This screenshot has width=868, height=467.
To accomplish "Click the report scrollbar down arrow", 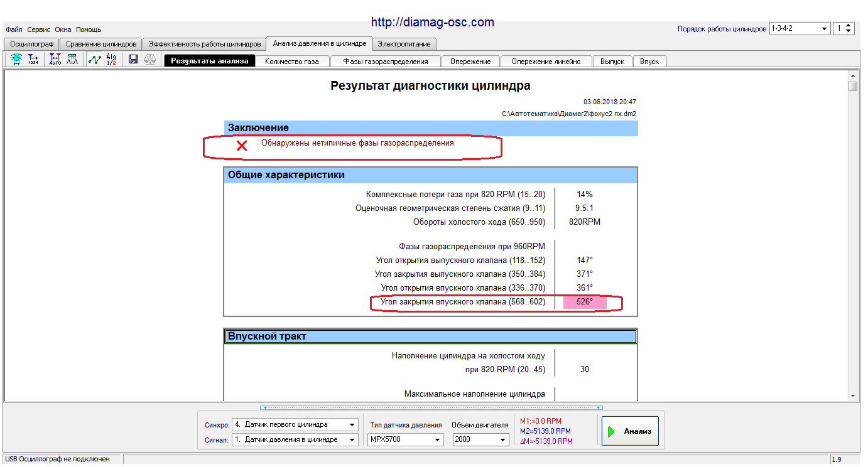I will click(852, 395).
